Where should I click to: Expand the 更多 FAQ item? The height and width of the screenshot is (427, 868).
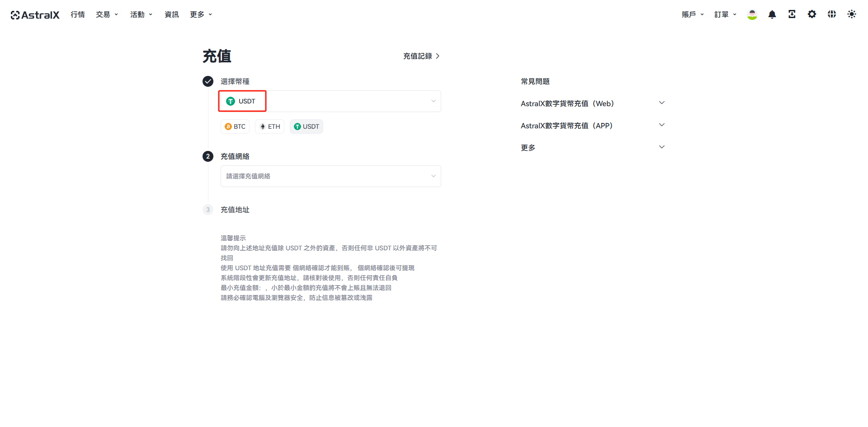593,148
